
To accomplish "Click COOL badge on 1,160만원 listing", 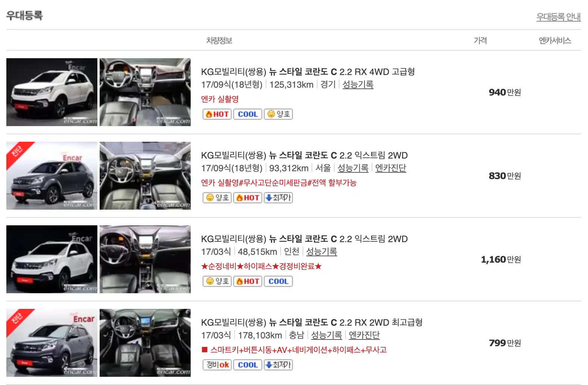I will click(278, 281).
